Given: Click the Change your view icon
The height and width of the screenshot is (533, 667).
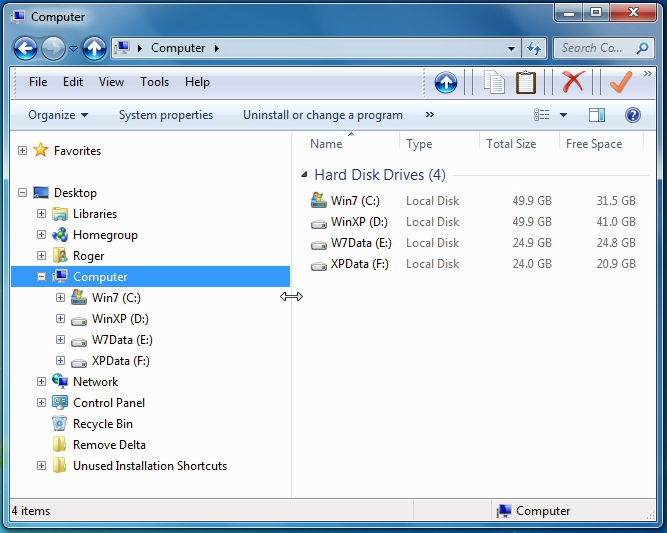Looking at the screenshot, I should (542, 115).
